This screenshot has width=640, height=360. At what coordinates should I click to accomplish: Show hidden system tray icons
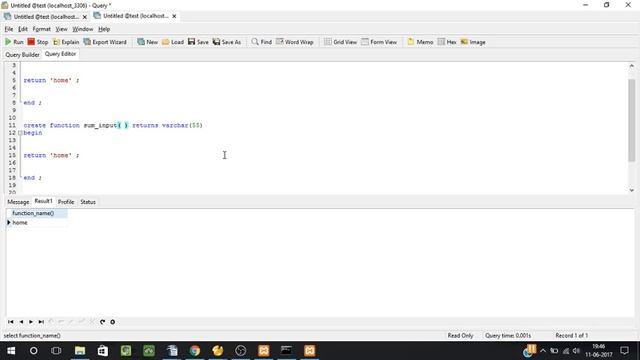coord(543,351)
